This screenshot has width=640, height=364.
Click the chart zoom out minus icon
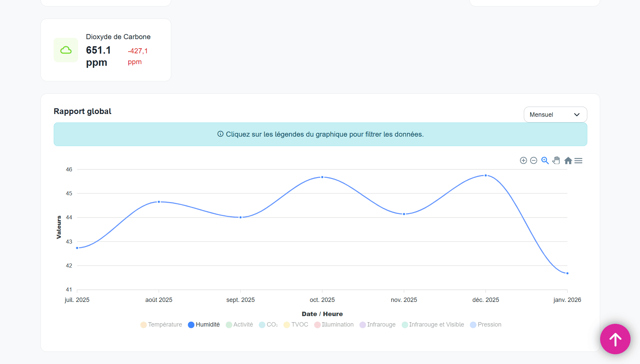click(x=534, y=161)
